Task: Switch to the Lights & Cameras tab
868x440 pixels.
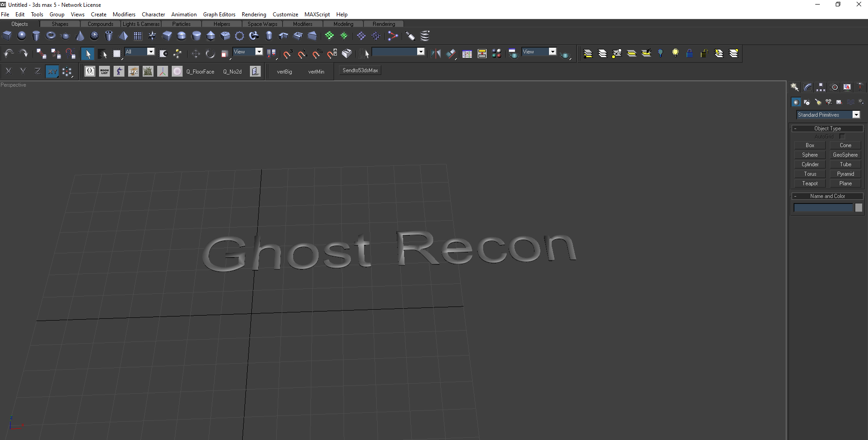Action: 141,24
